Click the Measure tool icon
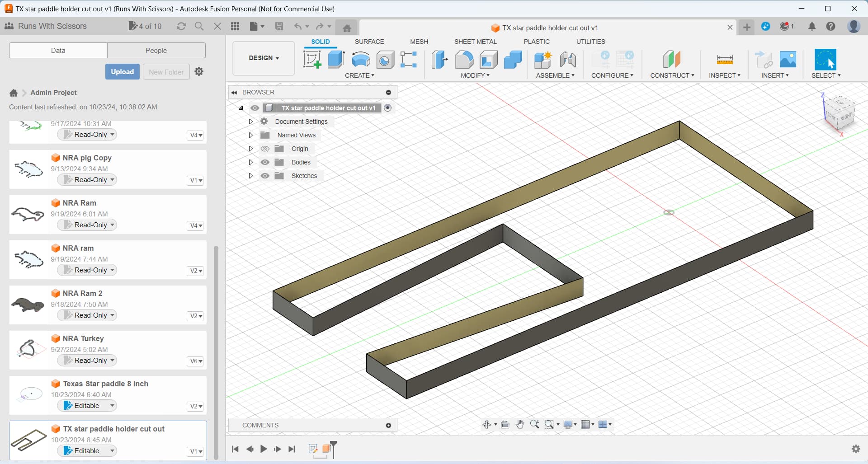The width and height of the screenshot is (868, 464). [x=725, y=59]
